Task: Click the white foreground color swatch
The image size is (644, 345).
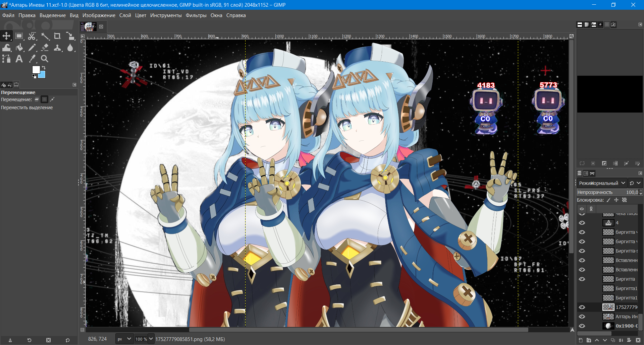Action: [x=36, y=69]
